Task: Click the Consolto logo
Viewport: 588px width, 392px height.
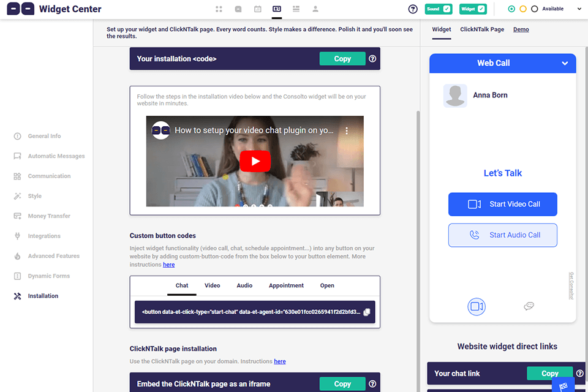Action: click(21, 9)
